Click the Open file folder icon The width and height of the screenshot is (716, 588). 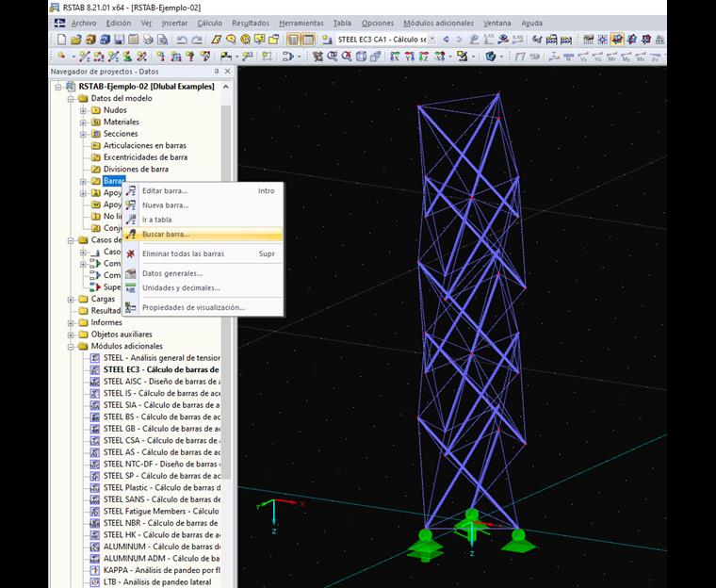(x=76, y=40)
